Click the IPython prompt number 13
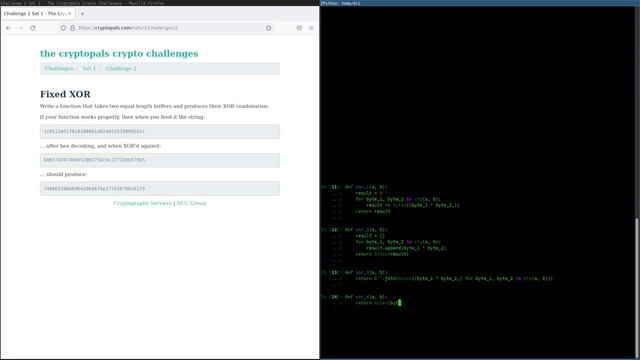Viewport: 640px width, 360px height. (x=334, y=272)
